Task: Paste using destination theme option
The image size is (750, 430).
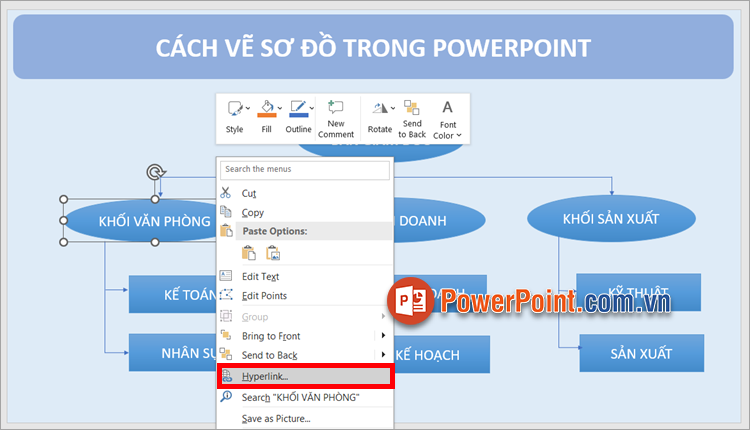Action: click(x=249, y=253)
